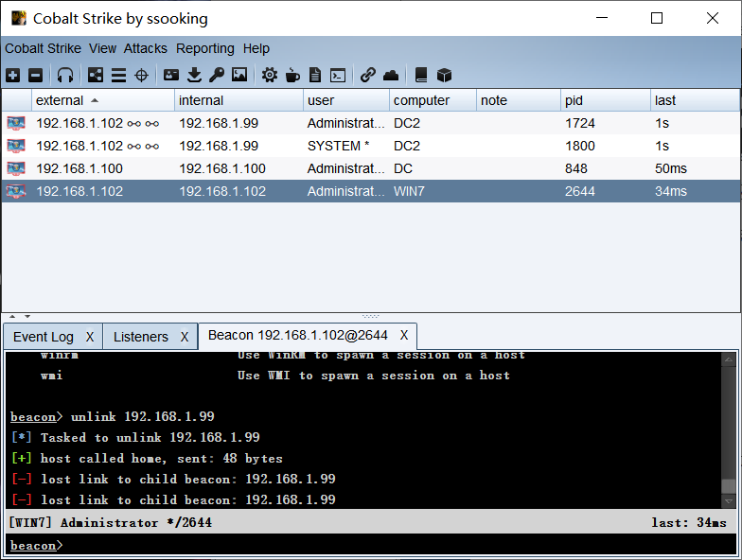Switch to session table view icon
Viewport: 742px width, 560px height.
click(119, 76)
